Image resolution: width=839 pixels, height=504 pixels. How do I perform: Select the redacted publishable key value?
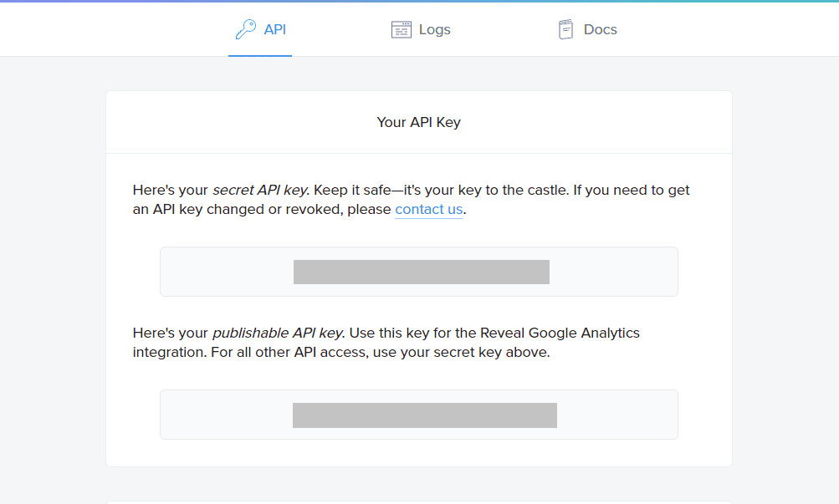(x=424, y=415)
